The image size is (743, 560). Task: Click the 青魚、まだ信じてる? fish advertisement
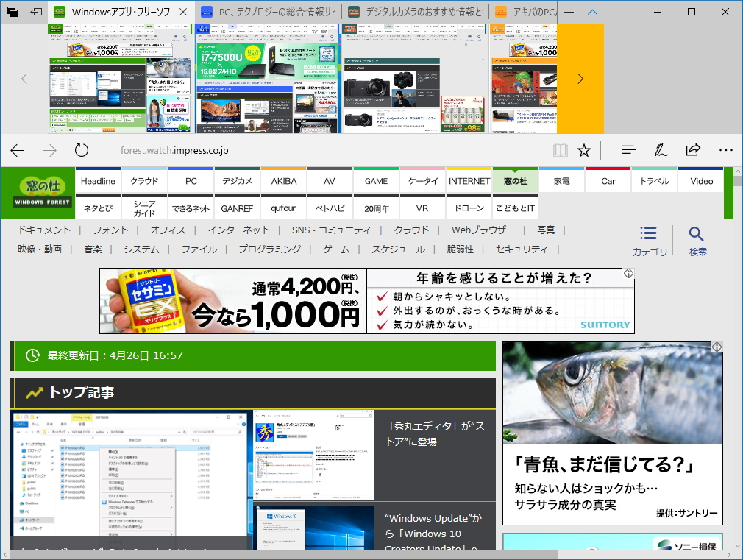[613, 433]
